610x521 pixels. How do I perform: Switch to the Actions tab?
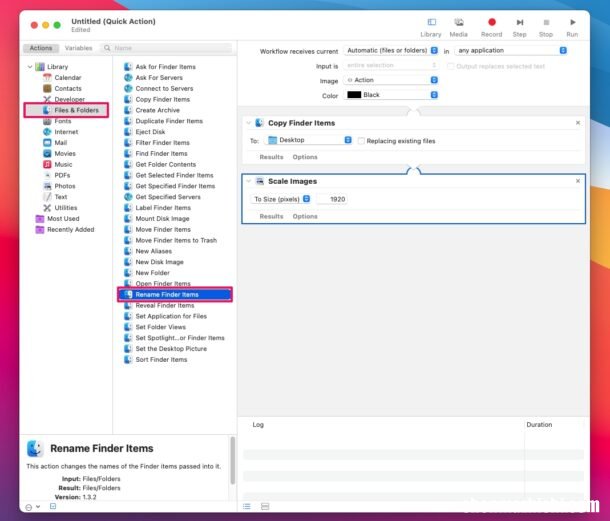point(40,48)
